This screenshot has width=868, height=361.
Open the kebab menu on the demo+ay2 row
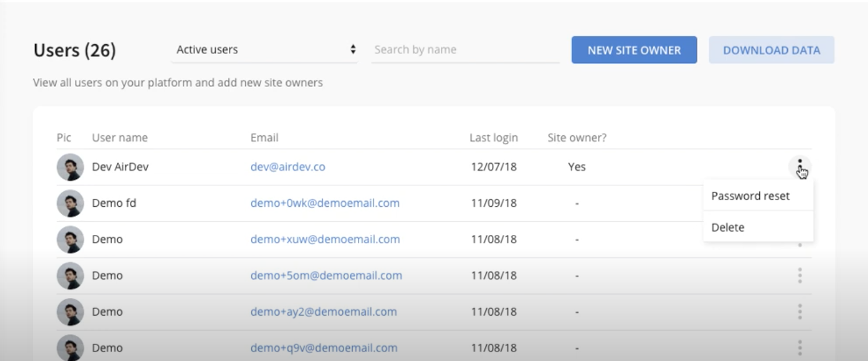pos(799,312)
